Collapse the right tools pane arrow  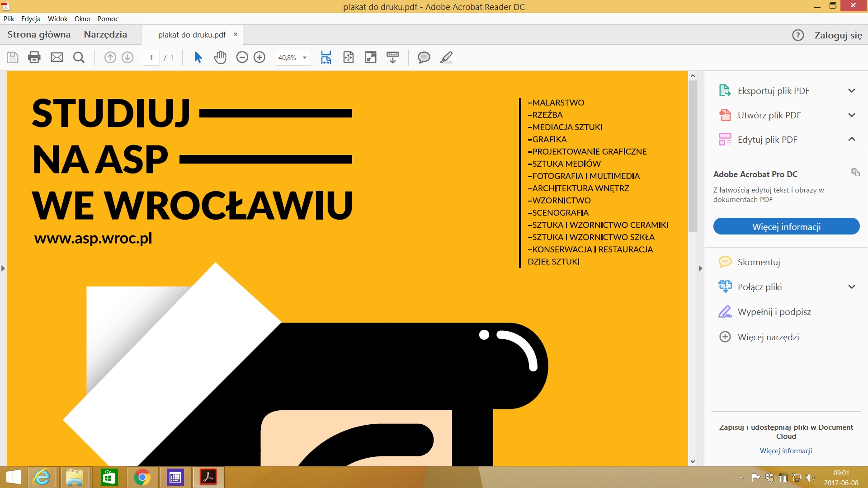(701, 268)
